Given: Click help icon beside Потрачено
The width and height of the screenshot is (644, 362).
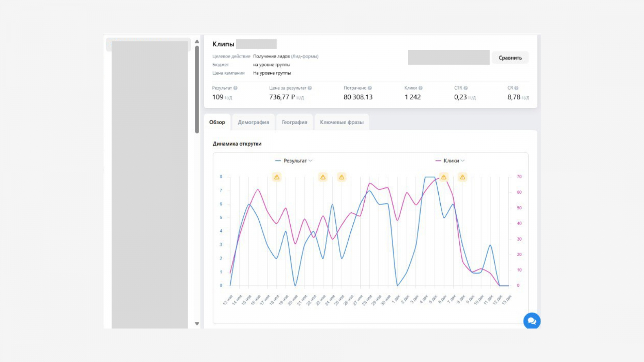Looking at the screenshot, I should point(369,88).
